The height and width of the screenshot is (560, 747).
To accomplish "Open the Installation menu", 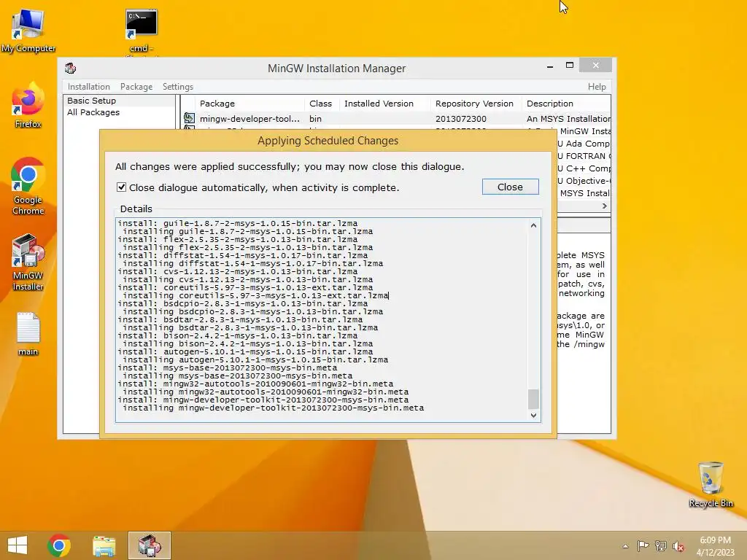I will coord(88,87).
